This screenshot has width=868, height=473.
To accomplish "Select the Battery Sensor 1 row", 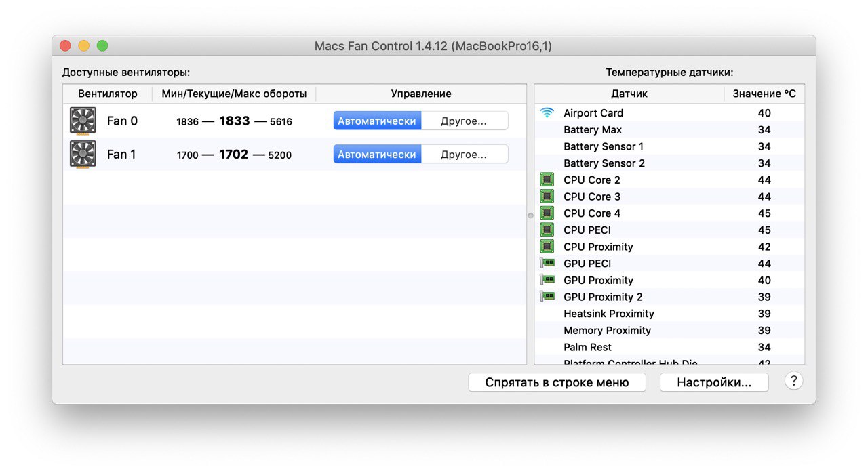I will pos(669,146).
